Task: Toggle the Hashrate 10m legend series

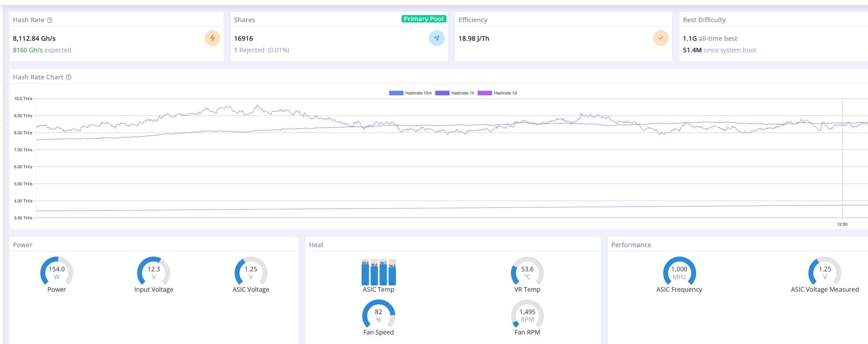Action: pyautogui.click(x=410, y=93)
